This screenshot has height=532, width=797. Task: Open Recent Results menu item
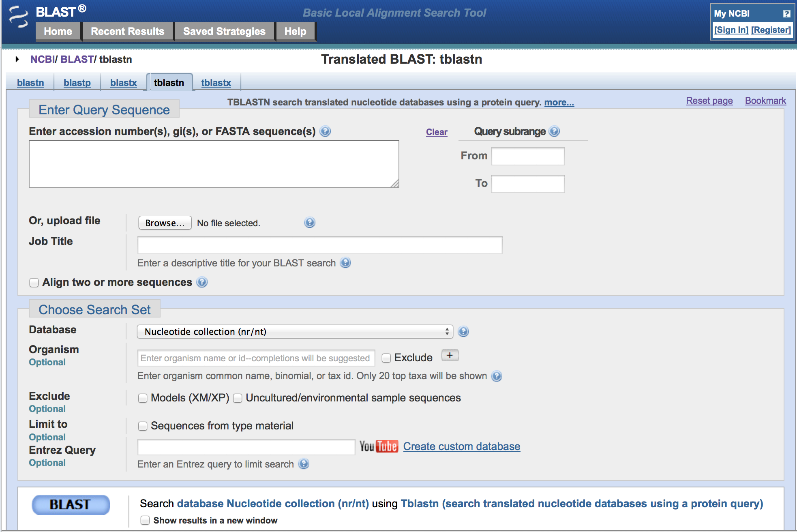coord(128,32)
